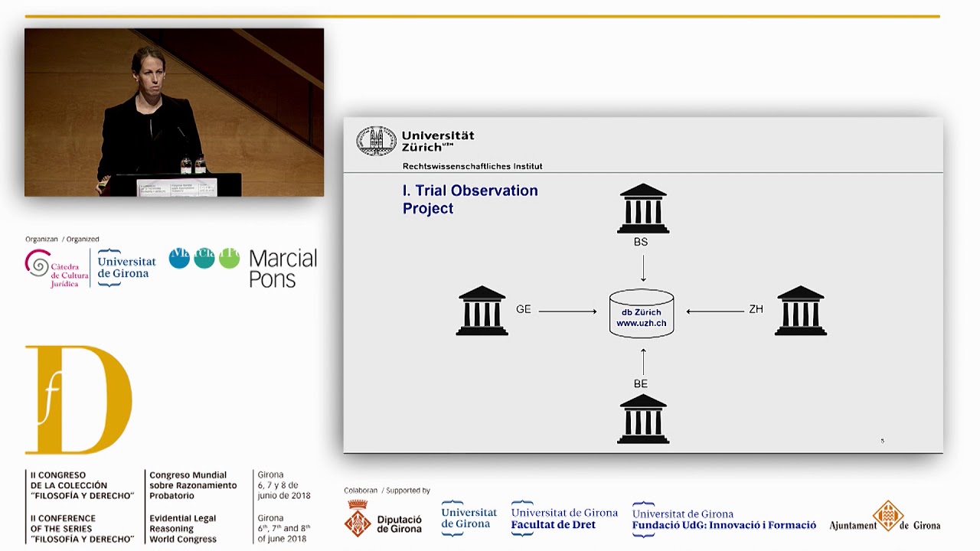Click the Universität Zürich seal logo

[x=376, y=142]
